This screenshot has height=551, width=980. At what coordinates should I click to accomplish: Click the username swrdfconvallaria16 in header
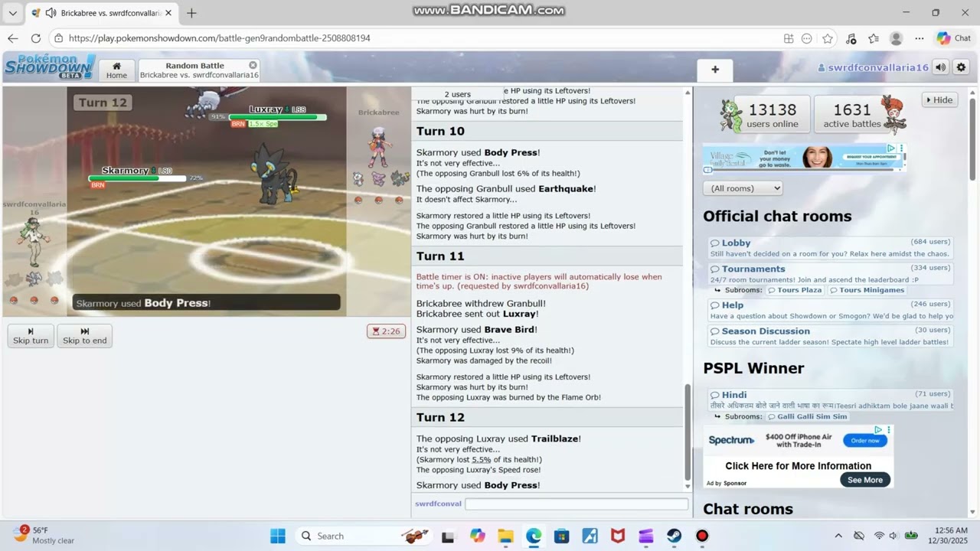(x=873, y=67)
